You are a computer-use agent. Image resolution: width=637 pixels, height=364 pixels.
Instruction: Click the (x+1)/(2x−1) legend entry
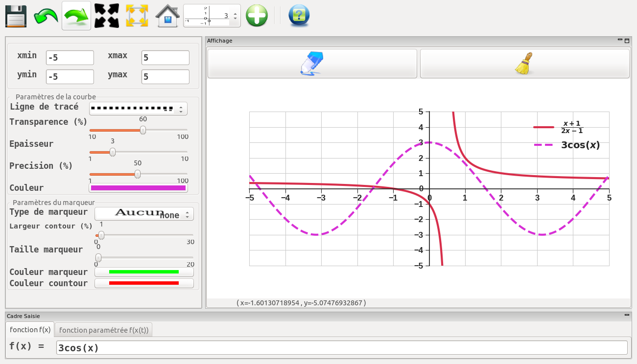(559, 127)
